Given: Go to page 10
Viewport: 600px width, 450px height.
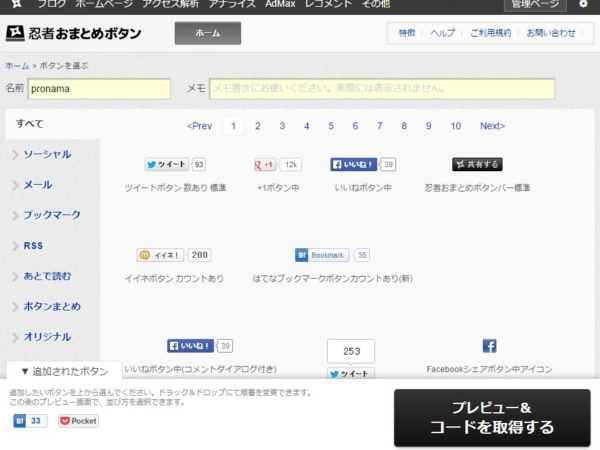Looking at the screenshot, I should (x=456, y=126).
